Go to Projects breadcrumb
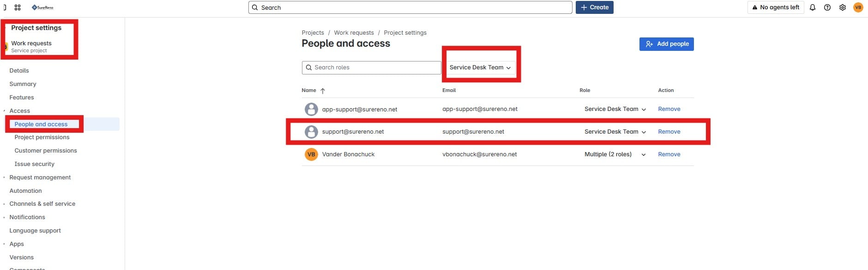This screenshot has width=868, height=270. coord(313,33)
